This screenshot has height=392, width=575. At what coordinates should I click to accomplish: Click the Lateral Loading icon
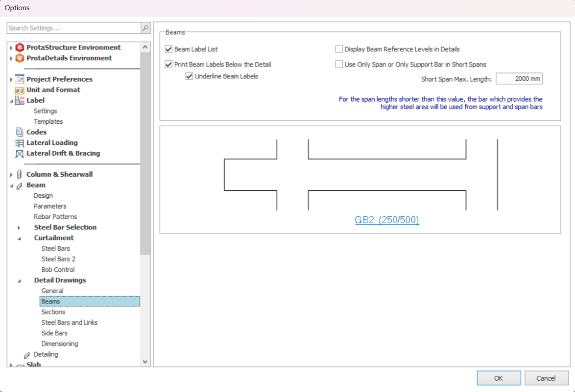20,143
